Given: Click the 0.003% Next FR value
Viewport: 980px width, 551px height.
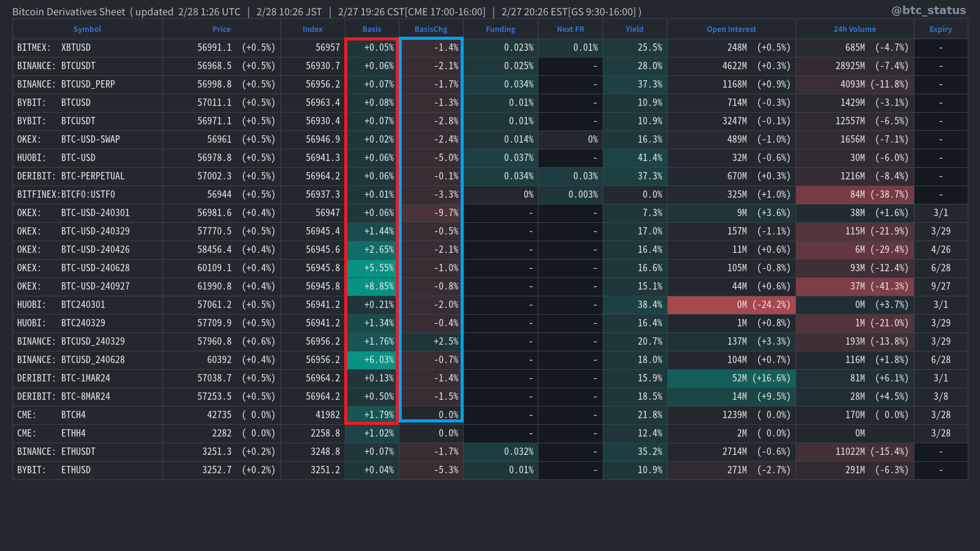Looking at the screenshot, I should [583, 195].
